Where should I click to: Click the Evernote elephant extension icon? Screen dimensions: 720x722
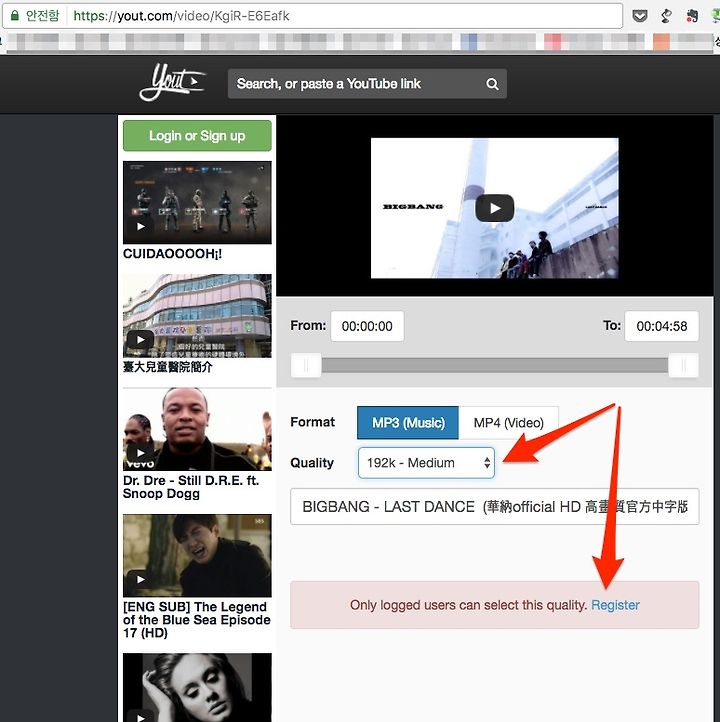(691, 17)
